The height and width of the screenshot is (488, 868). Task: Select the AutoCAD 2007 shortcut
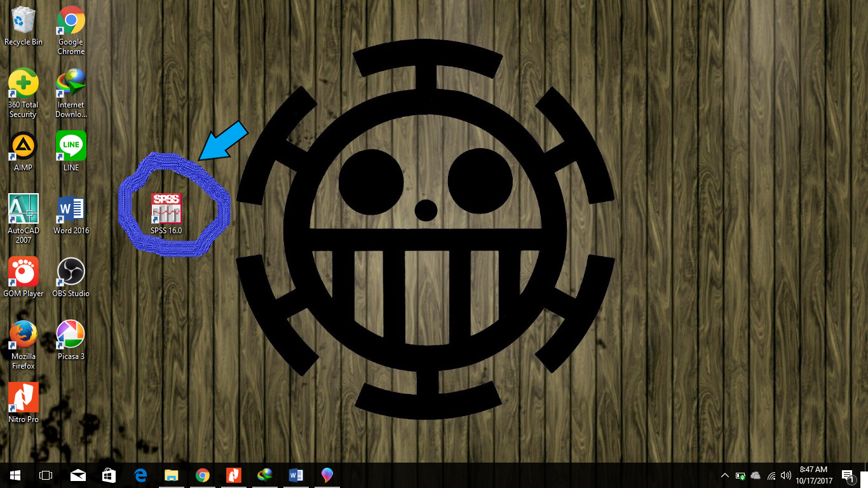24,219
